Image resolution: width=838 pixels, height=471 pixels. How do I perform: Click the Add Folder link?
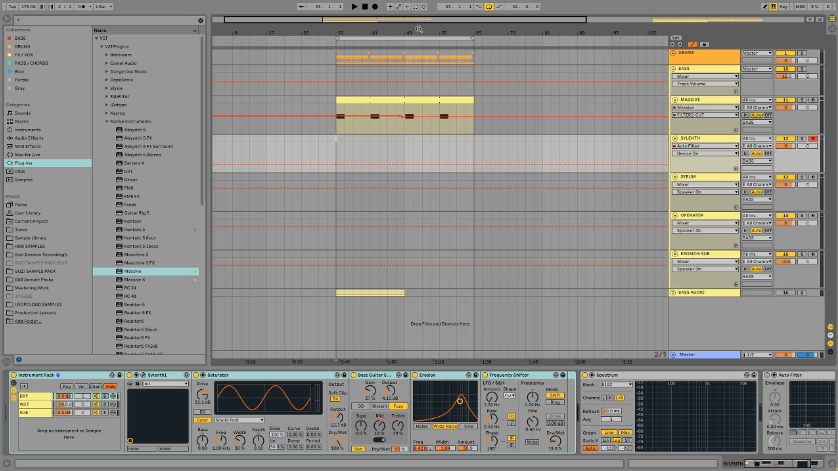28,321
